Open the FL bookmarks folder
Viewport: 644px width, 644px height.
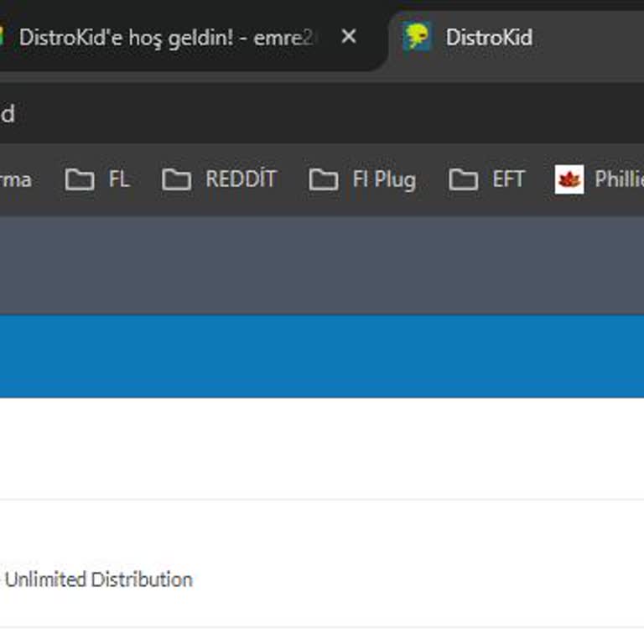[x=98, y=179]
